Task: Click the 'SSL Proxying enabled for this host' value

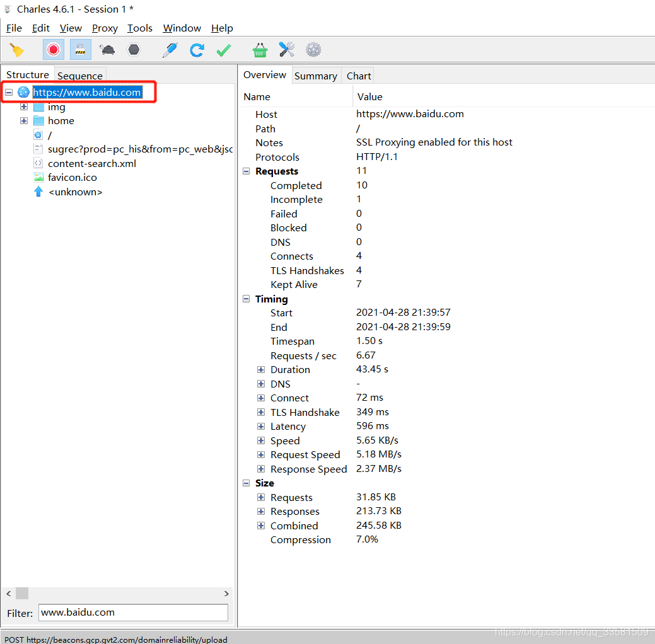Action: [434, 142]
